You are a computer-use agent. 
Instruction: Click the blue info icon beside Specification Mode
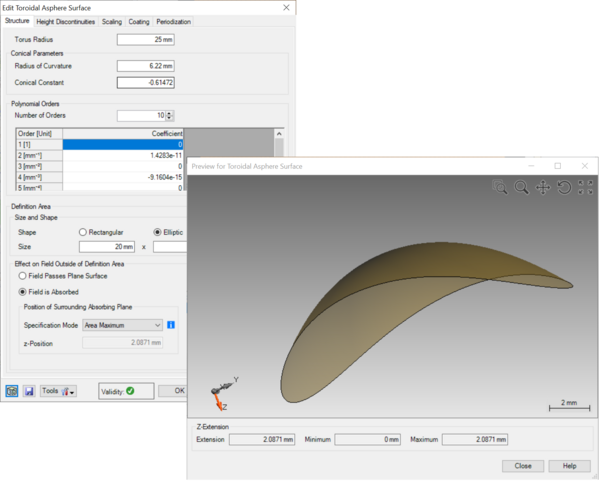coord(172,324)
